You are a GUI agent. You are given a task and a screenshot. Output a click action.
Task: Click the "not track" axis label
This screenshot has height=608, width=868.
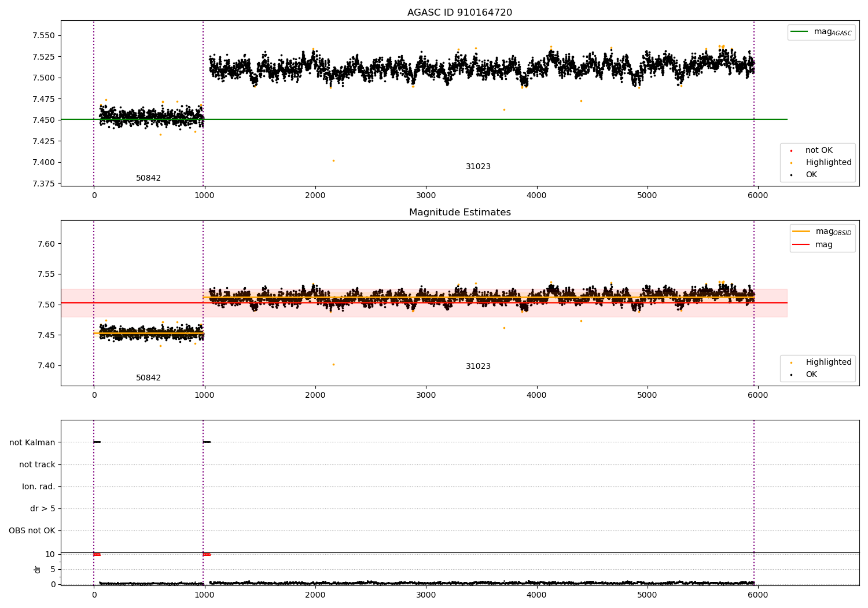(37, 465)
